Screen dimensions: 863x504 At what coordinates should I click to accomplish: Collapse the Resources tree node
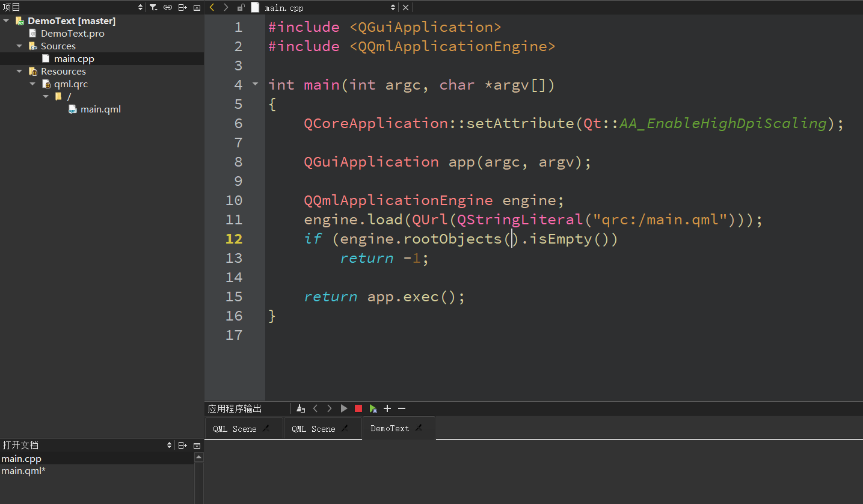[x=19, y=71]
